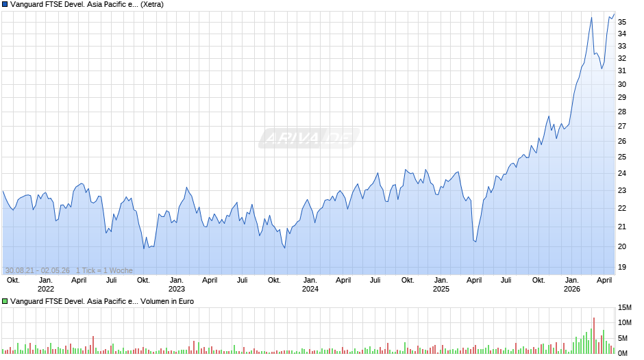Click the 'Jan. 2024' time axis label
Image resolution: width=644 pixels, height=360 pixels.
[310, 285]
